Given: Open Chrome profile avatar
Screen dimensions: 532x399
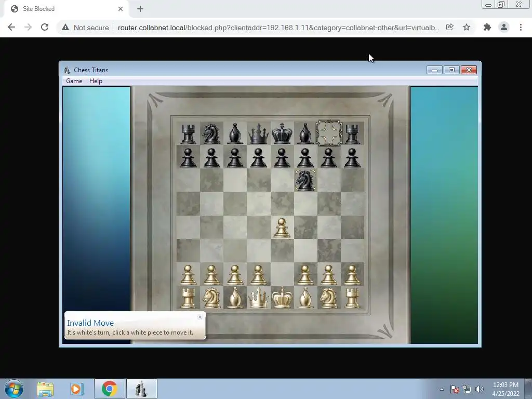Looking at the screenshot, I should pos(504,27).
